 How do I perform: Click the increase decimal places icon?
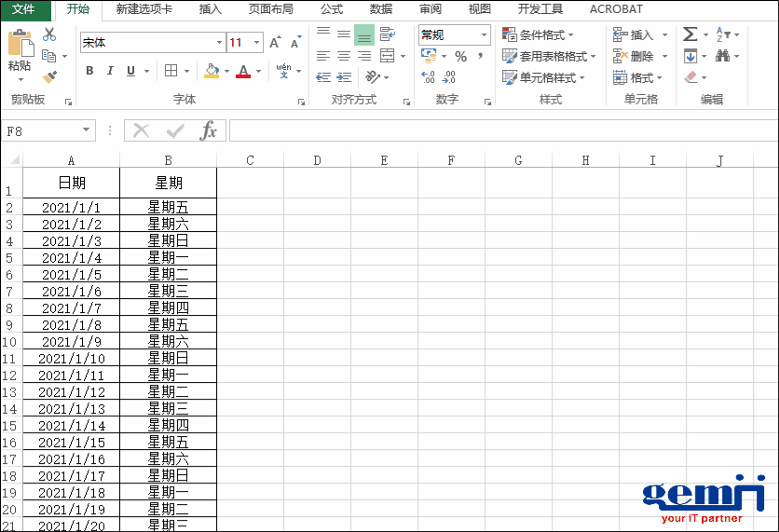[x=428, y=78]
